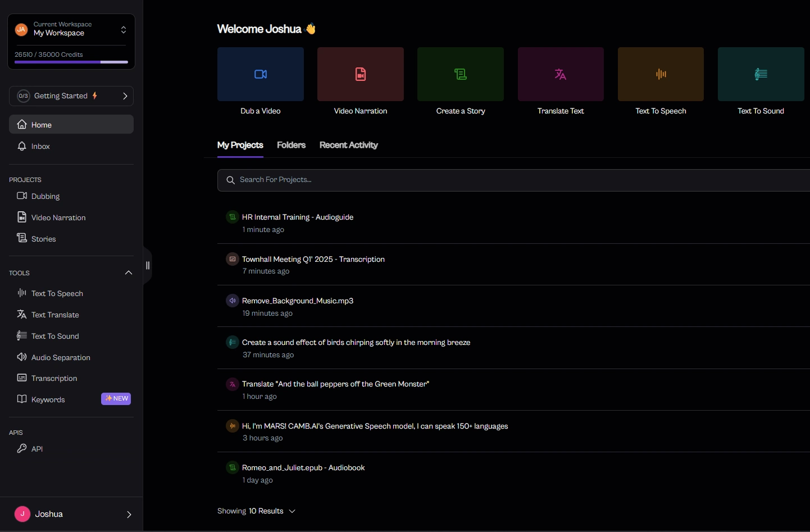Switch to the Folders tab

point(291,145)
